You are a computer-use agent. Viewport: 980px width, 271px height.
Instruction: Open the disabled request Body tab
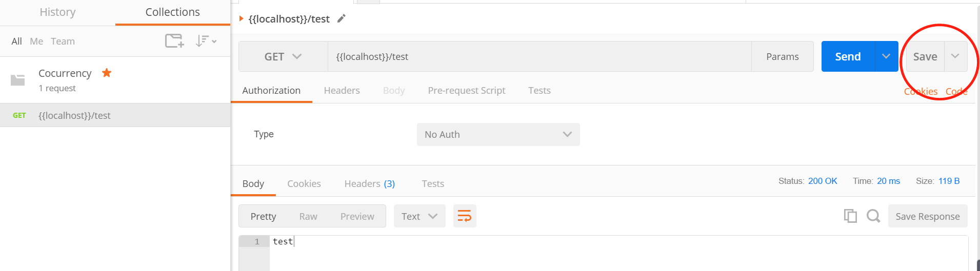394,91
